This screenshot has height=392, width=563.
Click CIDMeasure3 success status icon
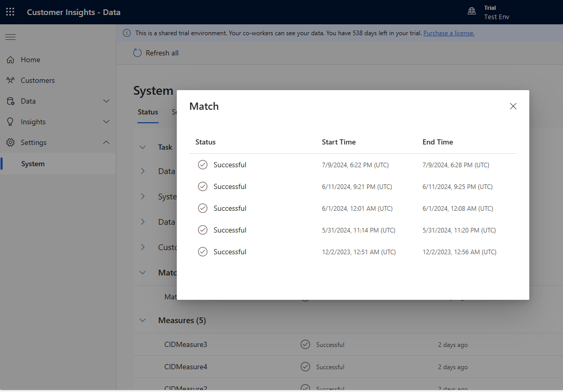305,345
